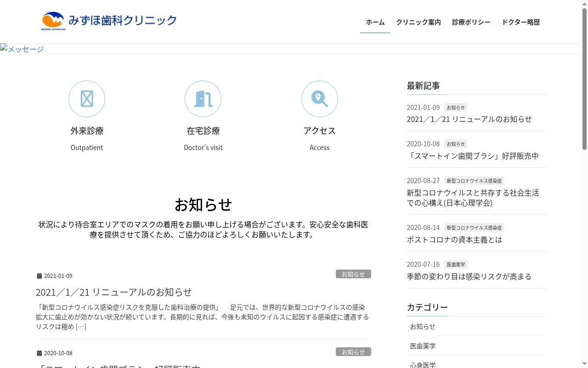Viewport: 588px width, 368px height.
Task: Click the カテゴリー sidebar heading
Action: pos(427,307)
